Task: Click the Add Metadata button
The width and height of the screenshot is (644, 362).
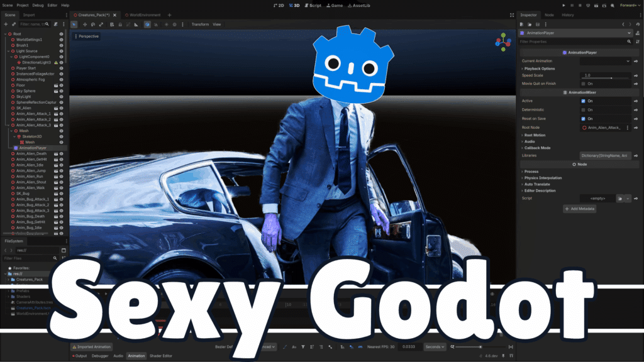Action: point(579,208)
